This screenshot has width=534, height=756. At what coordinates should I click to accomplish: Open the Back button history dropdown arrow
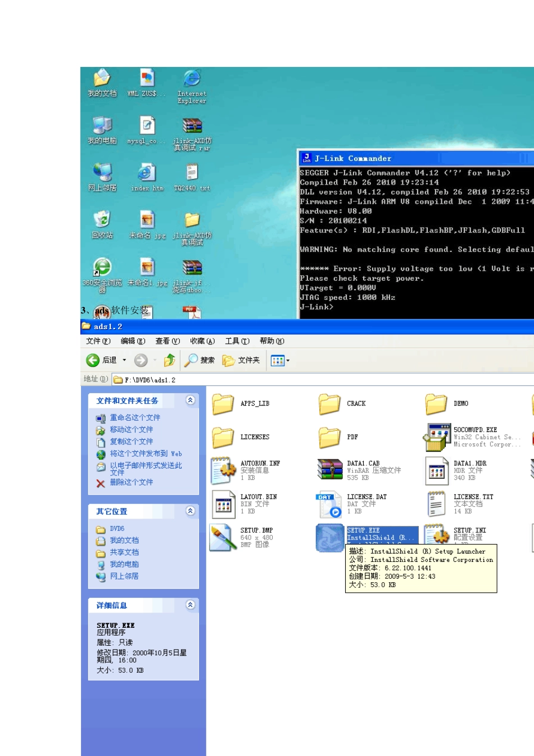(124, 360)
